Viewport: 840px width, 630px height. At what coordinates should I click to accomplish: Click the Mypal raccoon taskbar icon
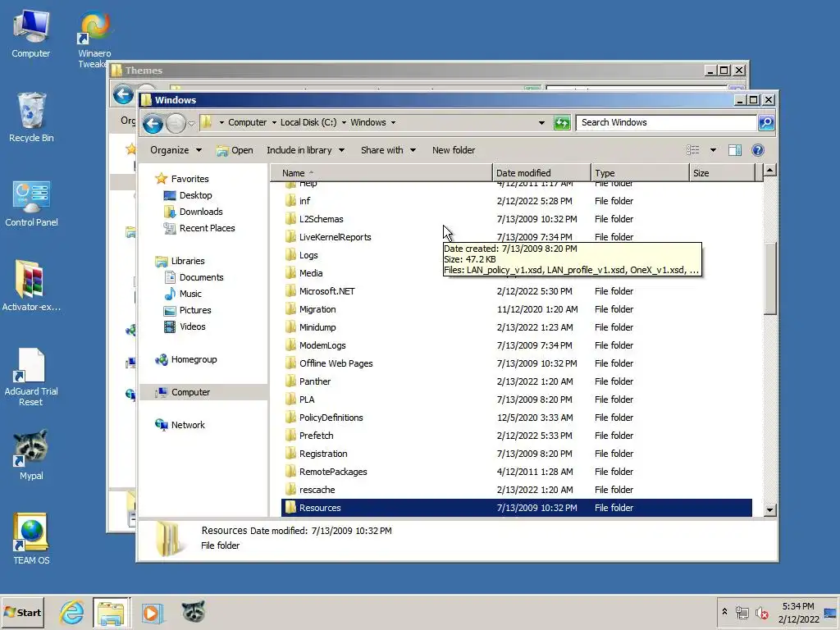coord(193,612)
